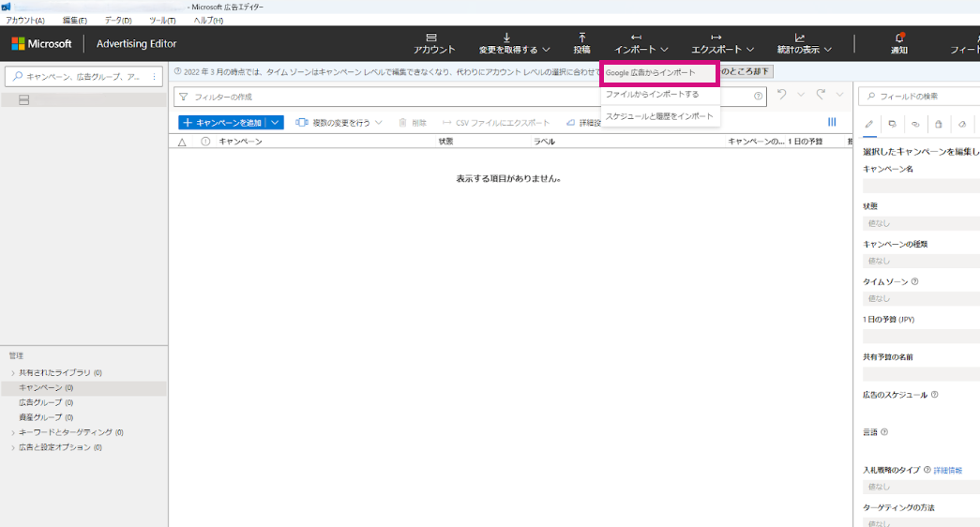Click the 投稿 upload button
Viewport: 980px width, 527px height.
click(581, 43)
